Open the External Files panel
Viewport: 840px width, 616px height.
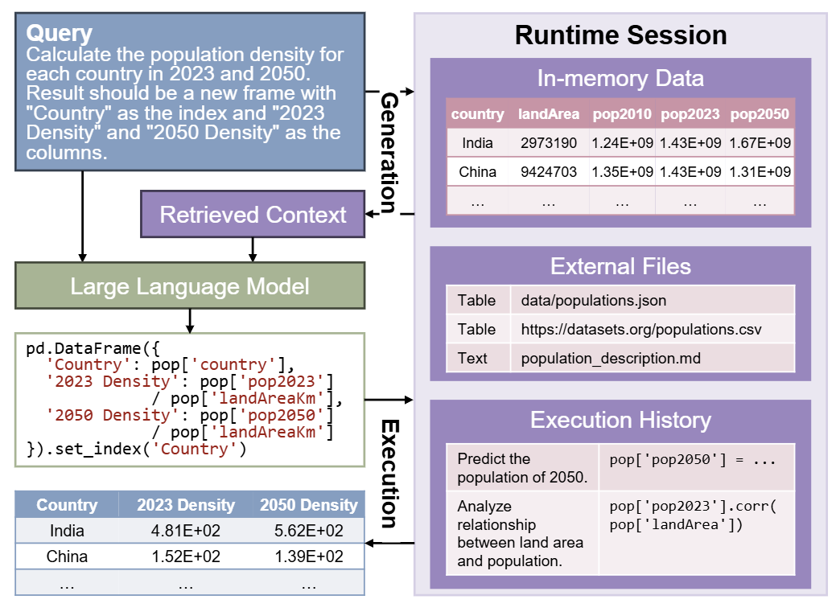coord(620,266)
